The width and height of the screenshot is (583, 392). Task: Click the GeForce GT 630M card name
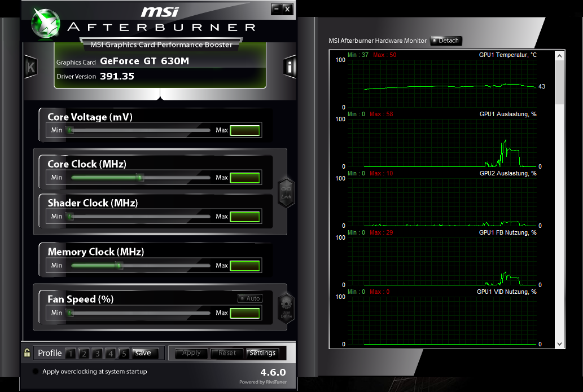[x=144, y=61]
